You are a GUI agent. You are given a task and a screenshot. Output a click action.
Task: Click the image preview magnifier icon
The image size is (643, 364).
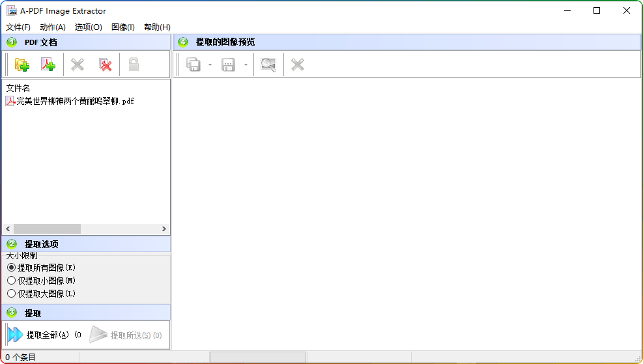[x=268, y=64]
